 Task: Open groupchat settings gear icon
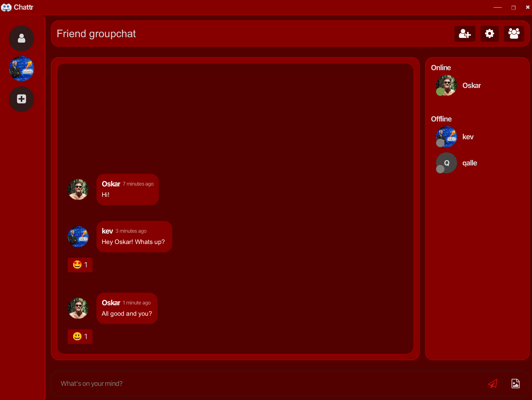(489, 34)
